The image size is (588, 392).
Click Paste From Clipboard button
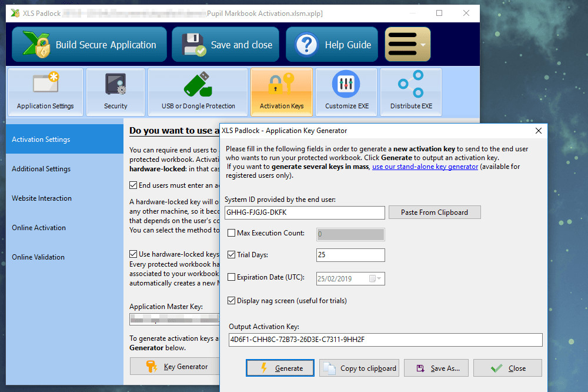click(435, 212)
